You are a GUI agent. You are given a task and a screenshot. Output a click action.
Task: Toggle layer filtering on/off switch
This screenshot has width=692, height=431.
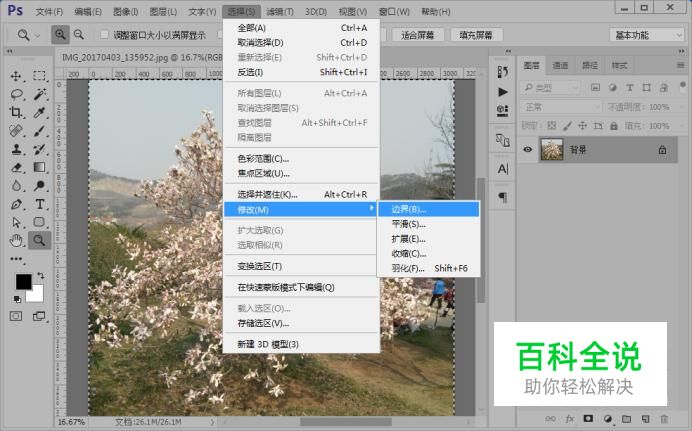tap(682, 85)
